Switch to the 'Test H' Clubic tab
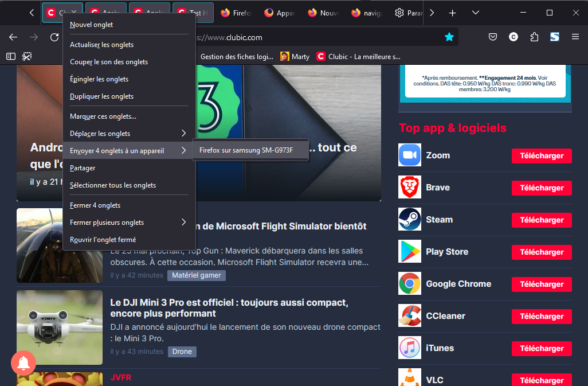 tap(194, 13)
